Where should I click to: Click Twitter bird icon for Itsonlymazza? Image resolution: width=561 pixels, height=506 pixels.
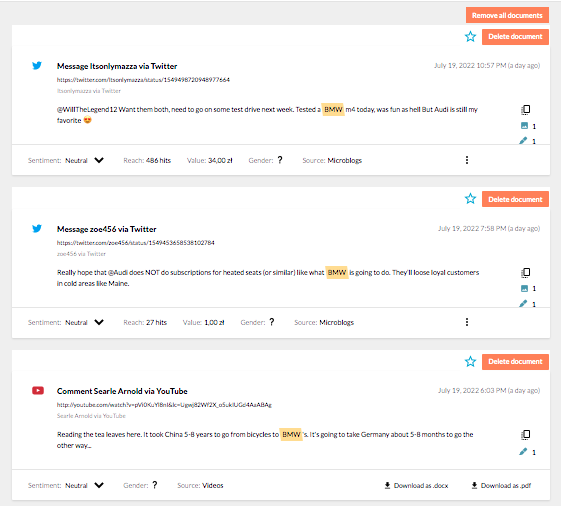coord(37,65)
